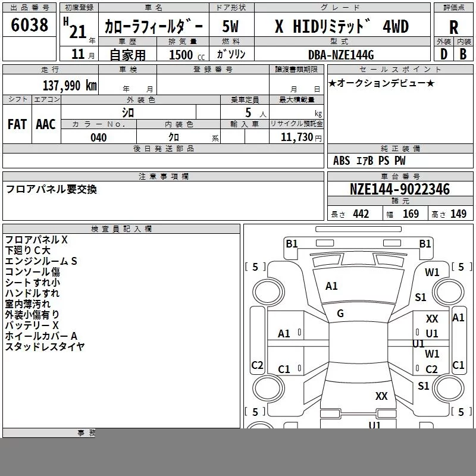Click 譲渡書類期限 header label

pyautogui.click(x=296, y=70)
